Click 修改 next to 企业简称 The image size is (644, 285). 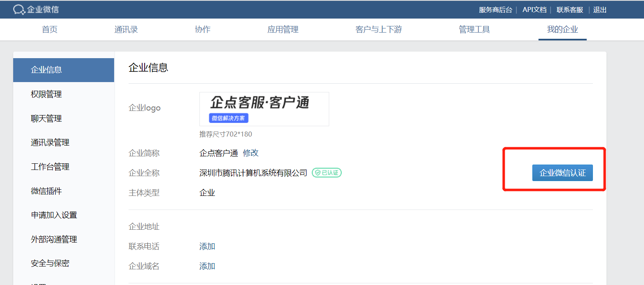251,153
